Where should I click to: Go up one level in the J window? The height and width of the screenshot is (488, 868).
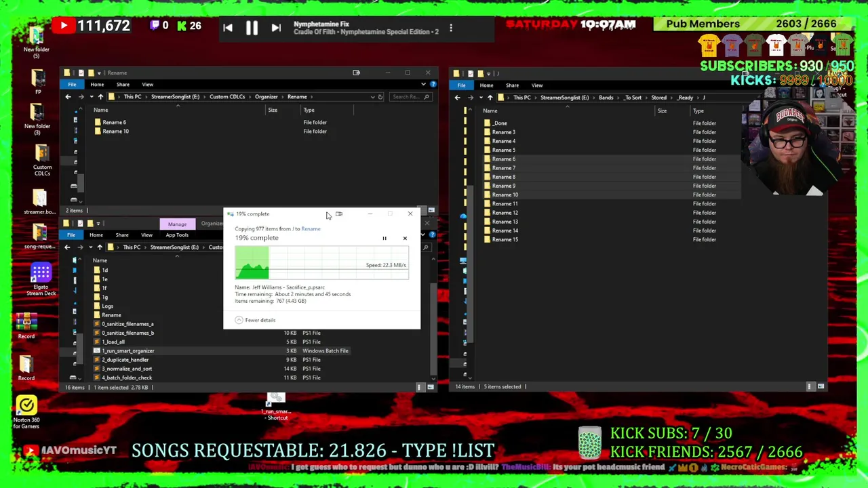pos(490,98)
